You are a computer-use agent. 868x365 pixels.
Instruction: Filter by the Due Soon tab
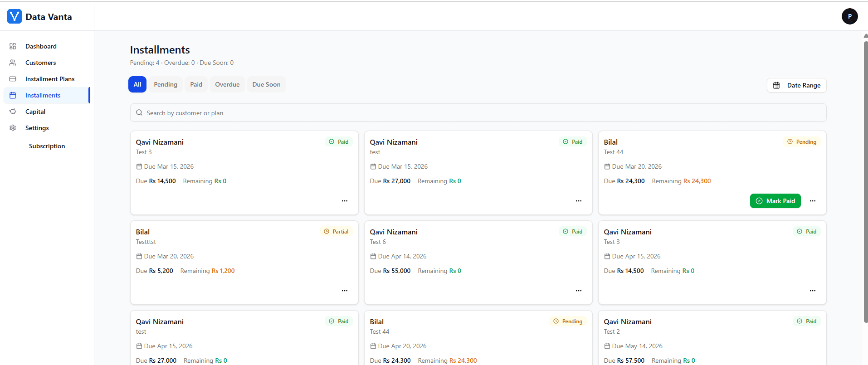[266, 84]
